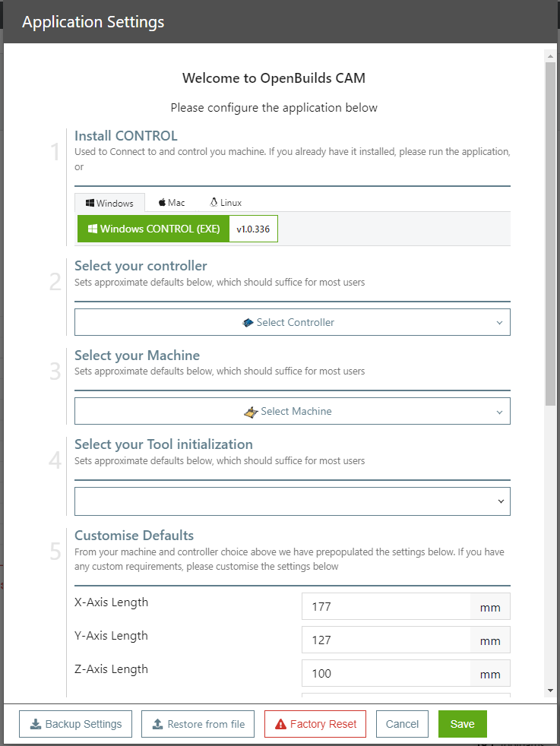This screenshot has height=746, width=560.
Task: Click the Windows logo on the CONTROL download button
Action: coord(92,229)
